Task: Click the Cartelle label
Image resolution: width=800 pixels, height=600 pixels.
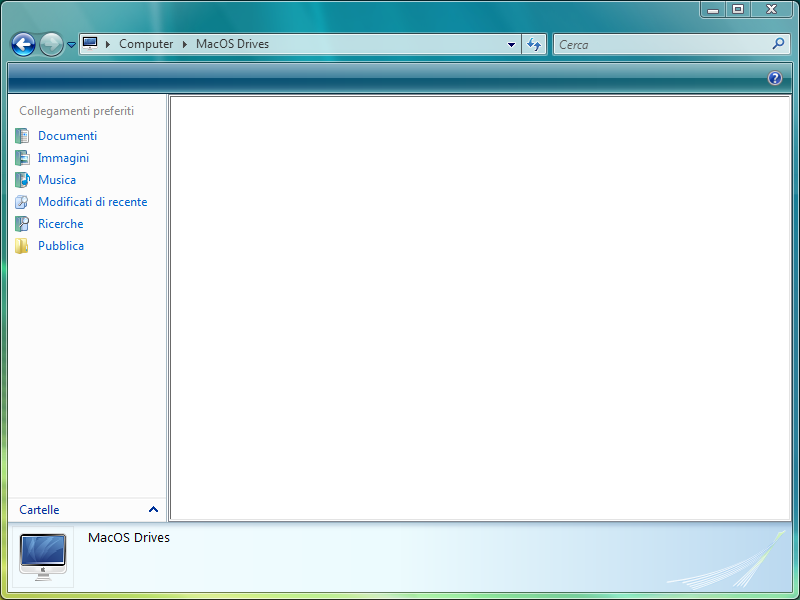Action: (39, 510)
